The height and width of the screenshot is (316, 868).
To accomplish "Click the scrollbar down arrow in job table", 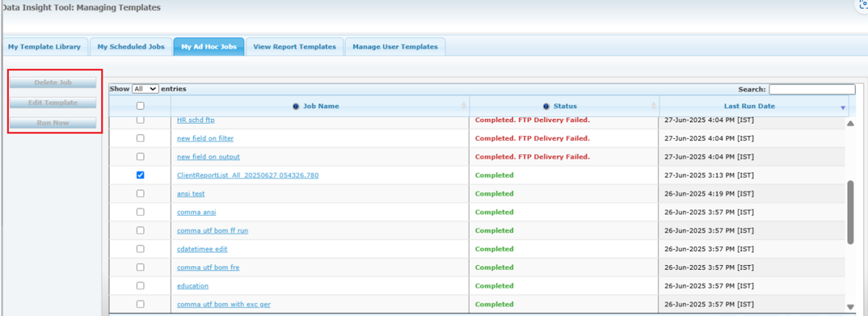I will pyautogui.click(x=850, y=306).
